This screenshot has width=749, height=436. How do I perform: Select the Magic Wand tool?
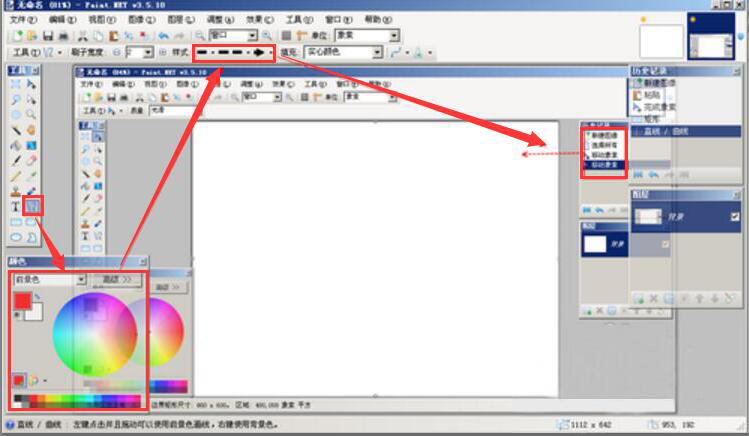point(16,130)
